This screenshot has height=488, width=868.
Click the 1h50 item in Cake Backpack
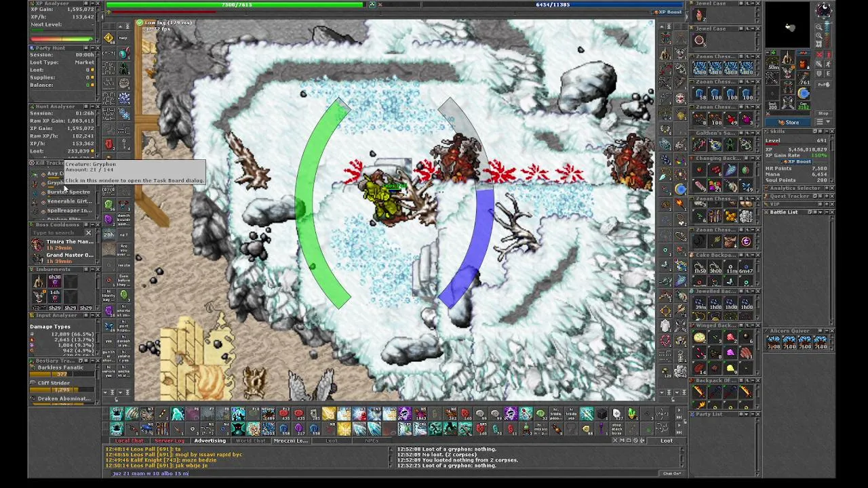click(x=700, y=268)
